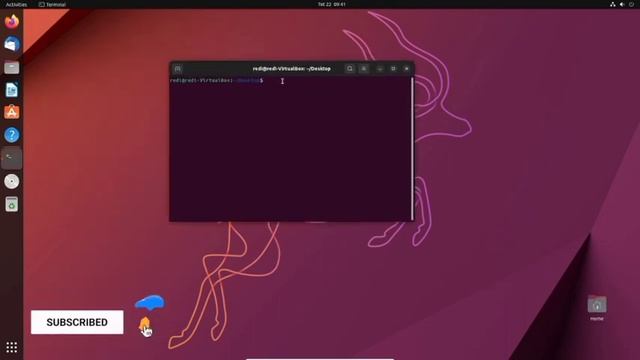
Task: Select the Terminal icon in dock
Action: [x=12, y=158]
